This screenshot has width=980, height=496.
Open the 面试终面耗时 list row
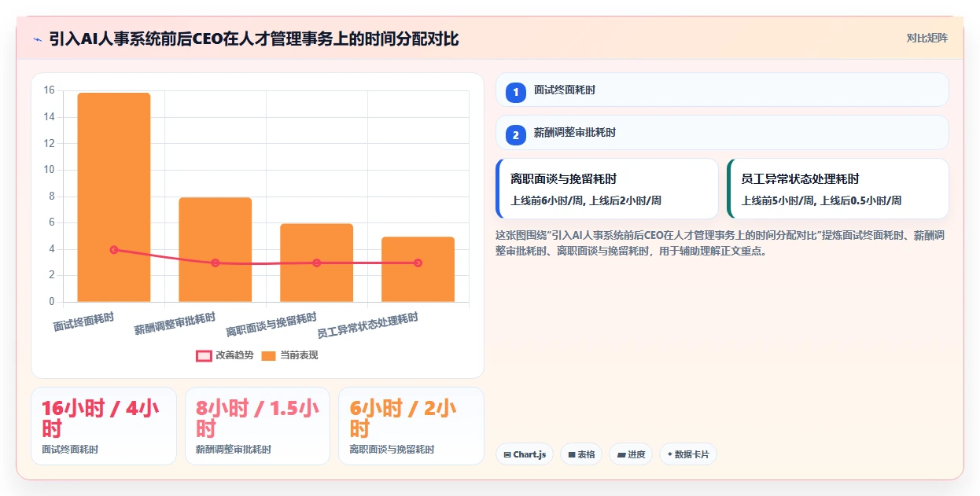click(x=722, y=90)
